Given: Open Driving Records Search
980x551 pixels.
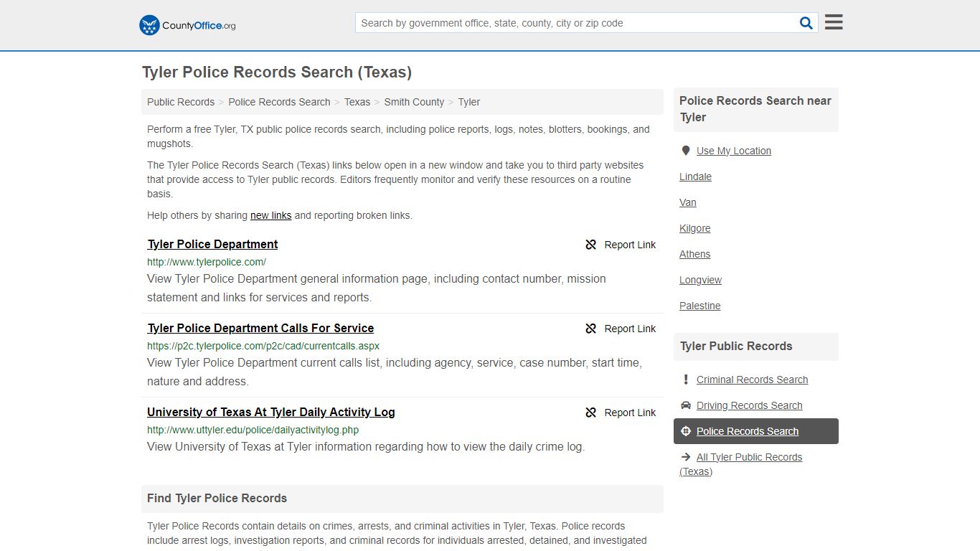Looking at the screenshot, I should coord(749,405).
